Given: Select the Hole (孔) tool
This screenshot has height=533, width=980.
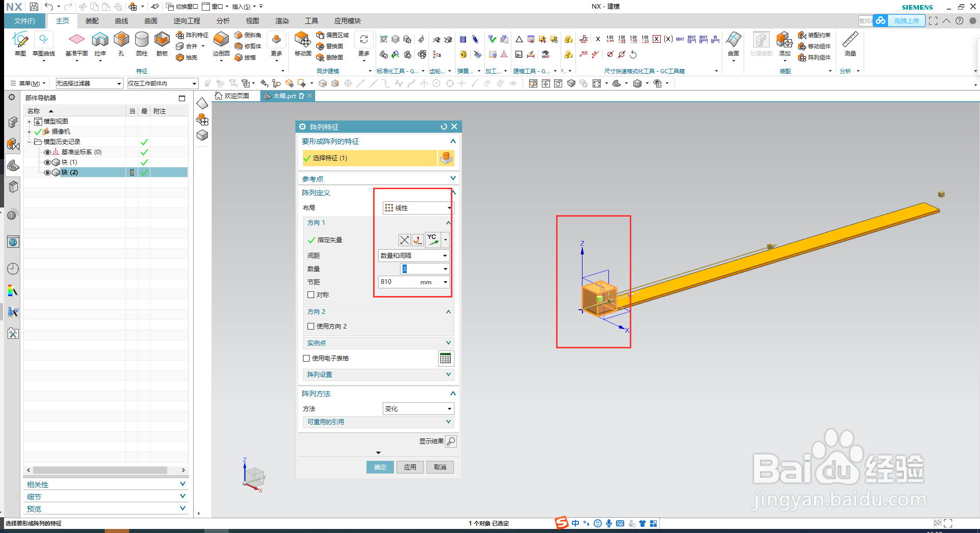Looking at the screenshot, I should (121, 43).
